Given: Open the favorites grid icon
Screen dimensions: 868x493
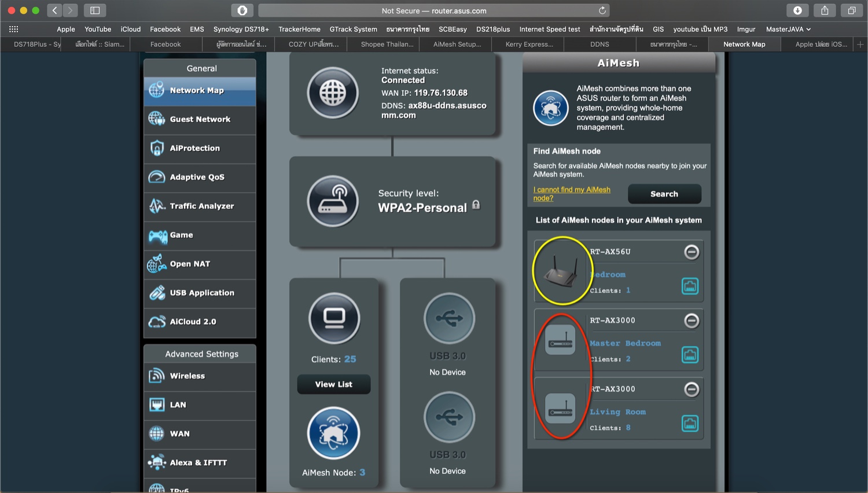Looking at the screenshot, I should pos(13,29).
